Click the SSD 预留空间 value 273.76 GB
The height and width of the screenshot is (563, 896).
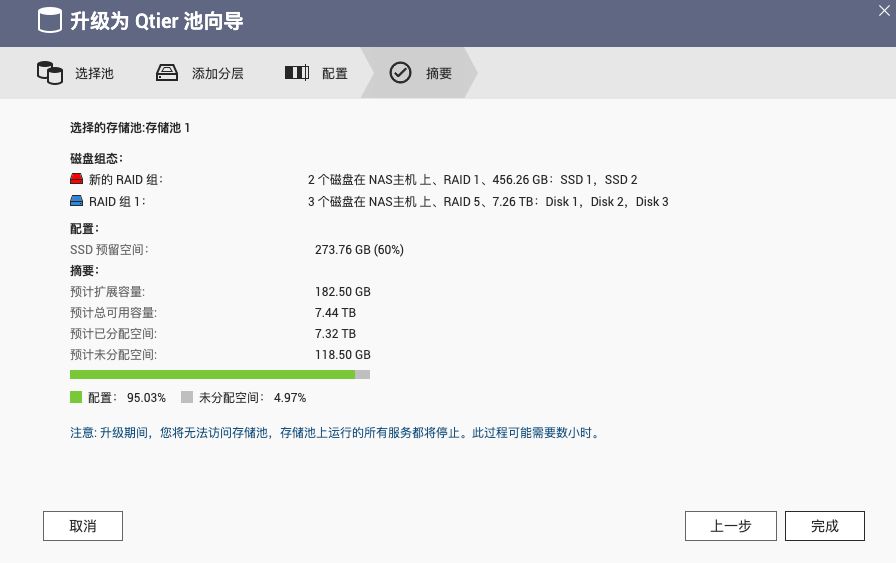click(359, 250)
